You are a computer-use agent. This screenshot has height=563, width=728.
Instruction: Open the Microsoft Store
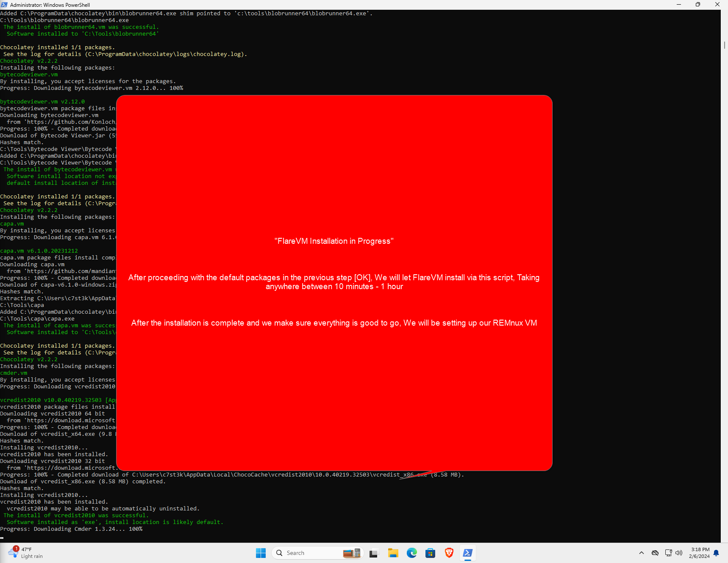(430, 553)
